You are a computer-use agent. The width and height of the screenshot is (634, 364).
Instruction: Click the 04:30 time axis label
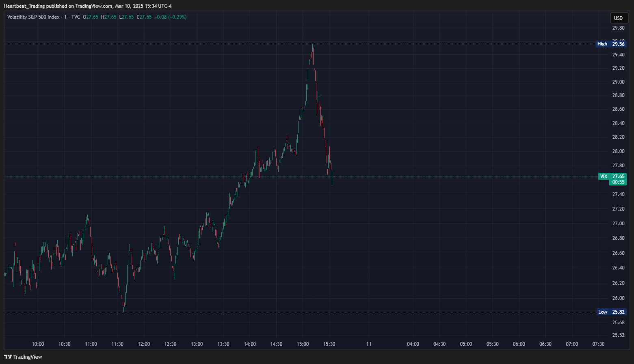(439, 344)
